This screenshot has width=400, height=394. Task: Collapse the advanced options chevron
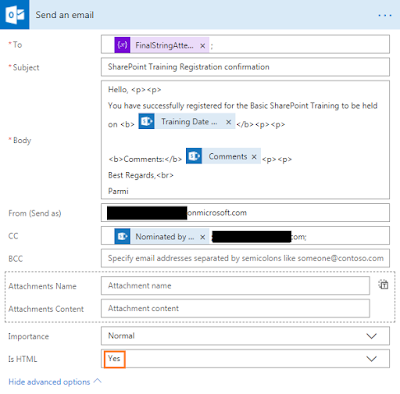98,381
